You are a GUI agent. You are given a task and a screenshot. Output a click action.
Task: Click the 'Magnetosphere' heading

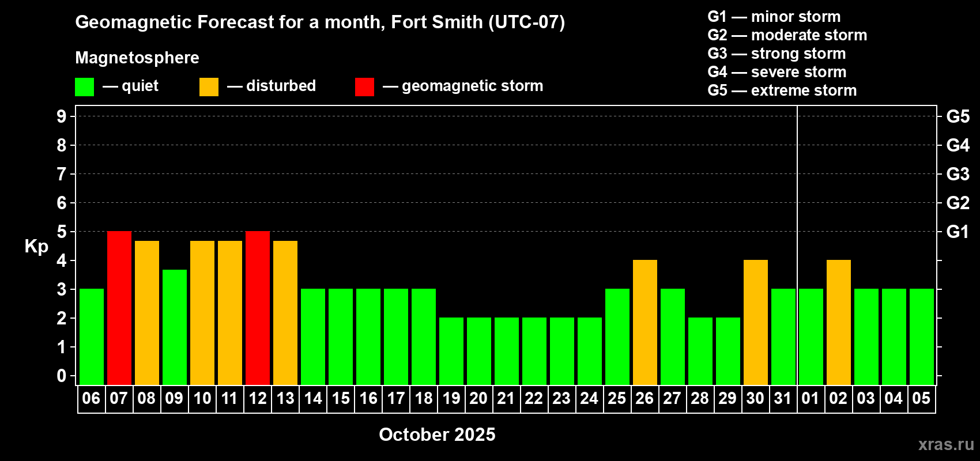pyautogui.click(x=137, y=58)
